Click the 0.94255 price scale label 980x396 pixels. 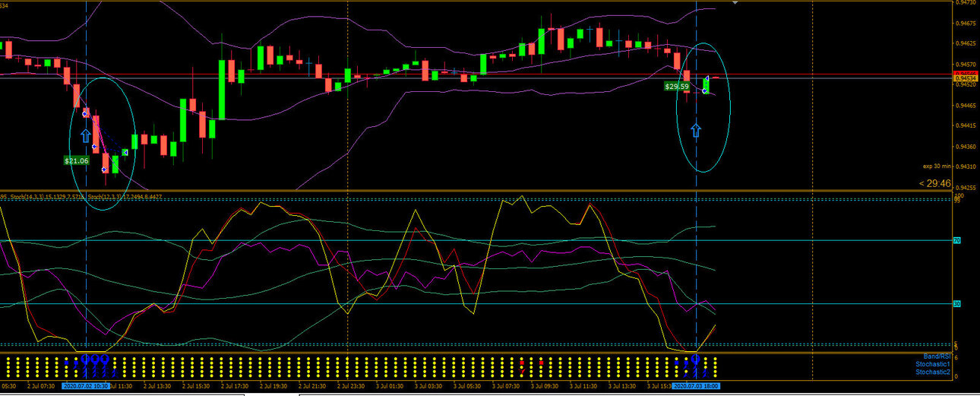967,188
